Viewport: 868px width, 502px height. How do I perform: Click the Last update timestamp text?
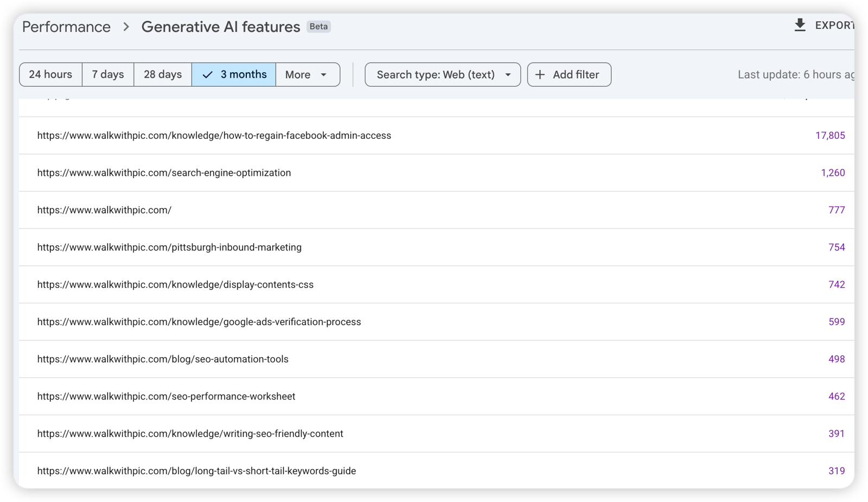click(796, 75)
